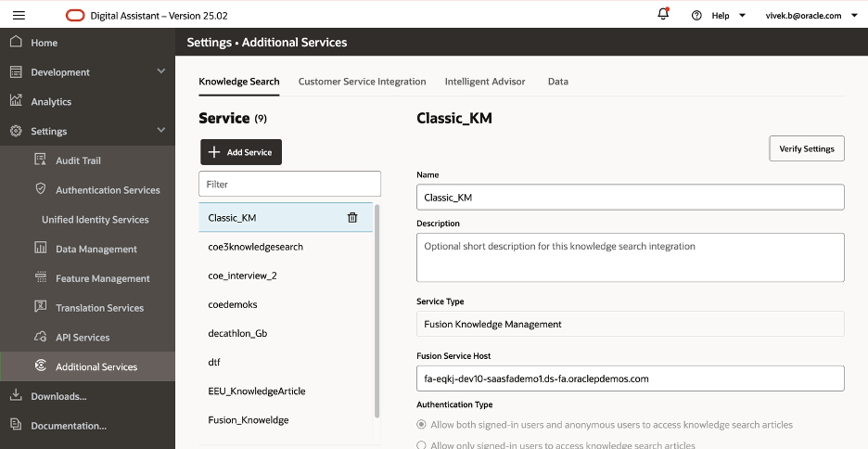
Task: Click the Add Service button
Action: 241,152
